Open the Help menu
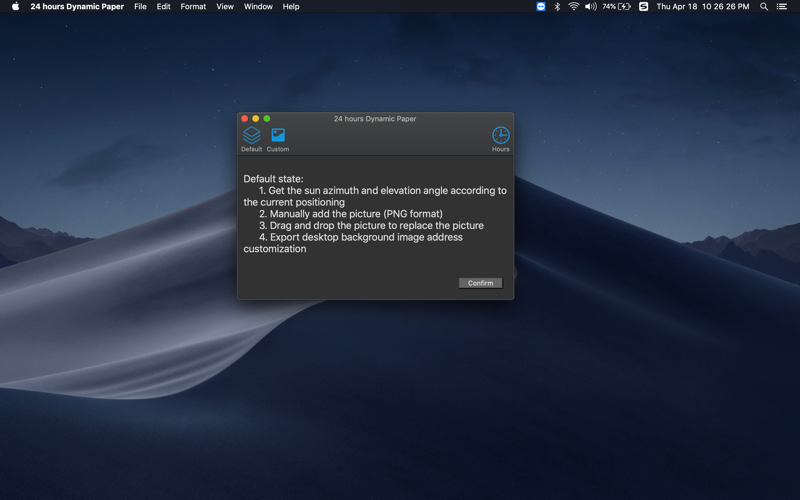The height and width of the screenshot is (500, 800). [291, 7]
